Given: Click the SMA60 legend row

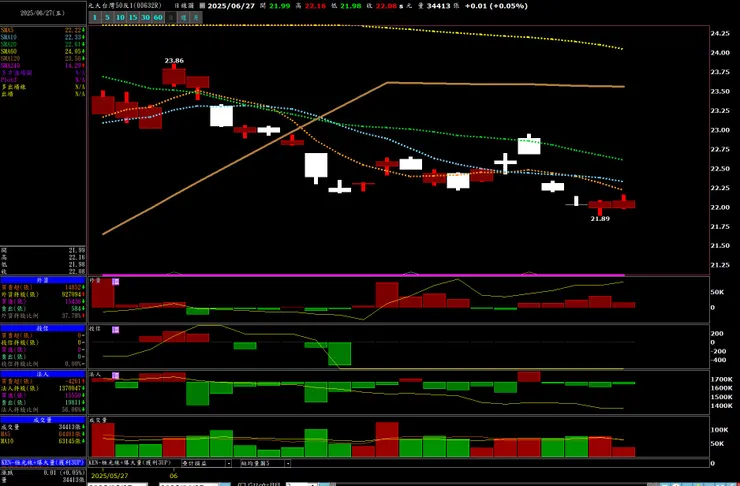Looking at the screenshot, I should point(43,51).
